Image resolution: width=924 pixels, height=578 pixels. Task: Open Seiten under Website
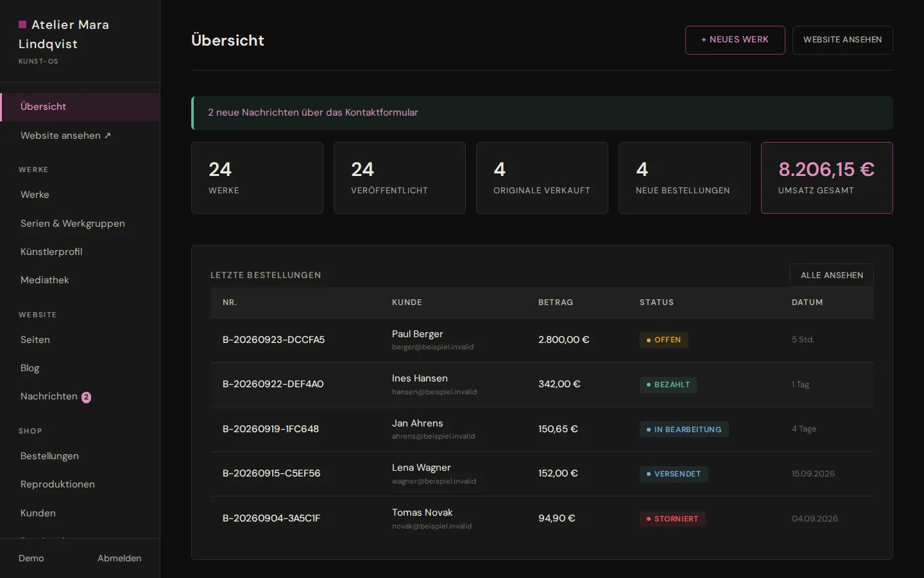coord(80,340)
